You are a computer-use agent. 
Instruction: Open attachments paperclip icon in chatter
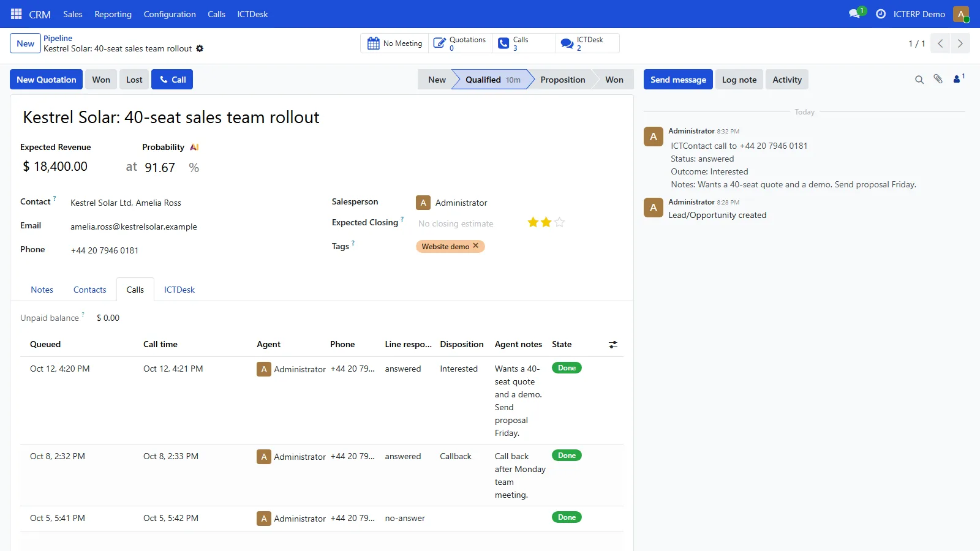coord(938,79)
